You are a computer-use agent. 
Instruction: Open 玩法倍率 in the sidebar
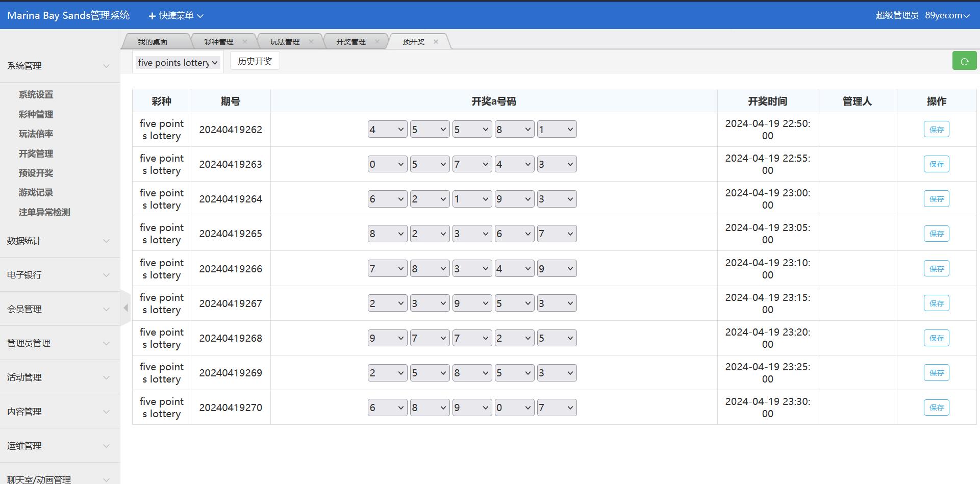pos(36,134)
